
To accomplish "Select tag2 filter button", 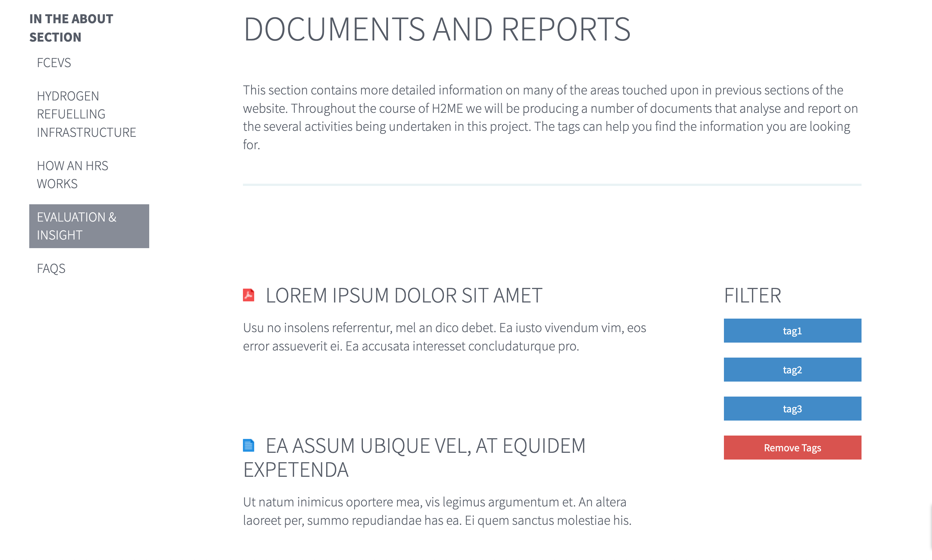I will (793, 369).
